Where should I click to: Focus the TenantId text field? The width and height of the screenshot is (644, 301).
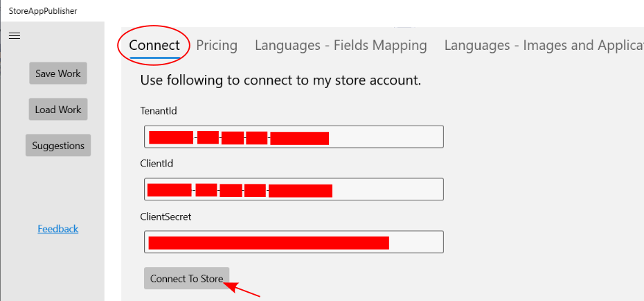point(294,137)
